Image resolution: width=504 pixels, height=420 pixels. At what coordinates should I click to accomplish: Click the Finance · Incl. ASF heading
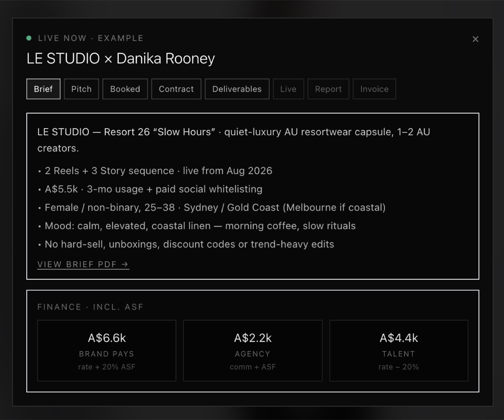[90, 307]
